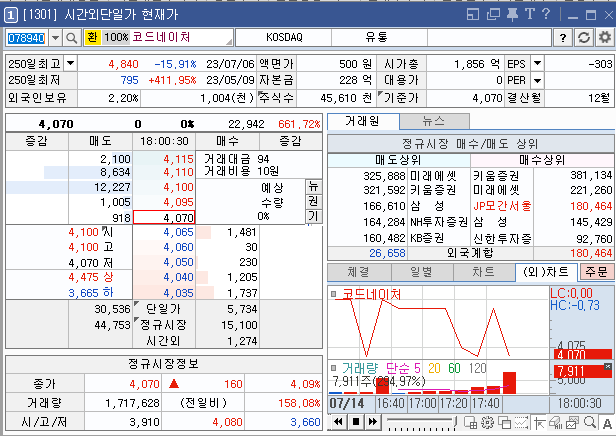Viewport: 616px width, 436px height.
Task: Toggle the 코드네이처 chart legend box
Action: (x=334, y=294)
